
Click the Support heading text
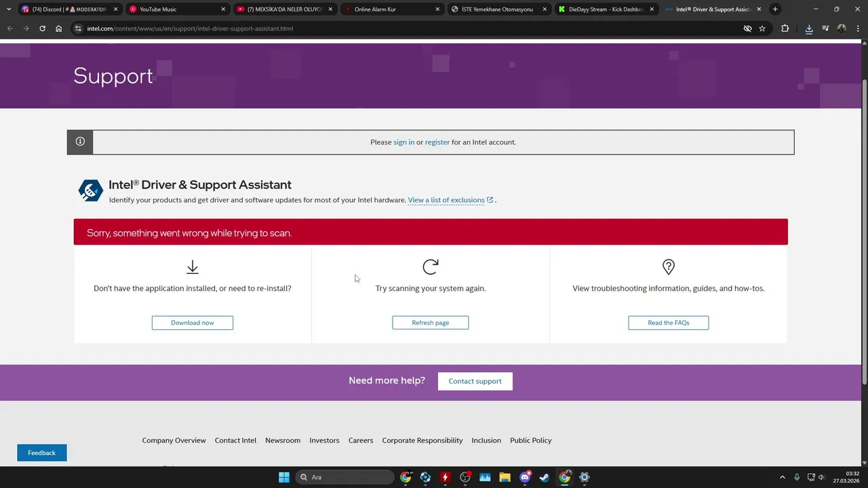pyautogui.click(x=113, y=76)
